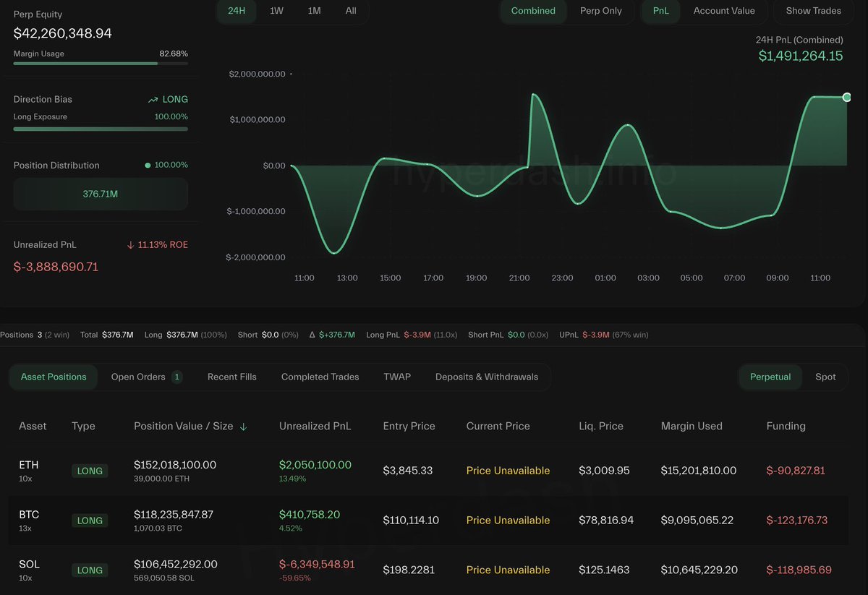
Task: Click the LONG badge in ETH row
Action: click(90, 471)
